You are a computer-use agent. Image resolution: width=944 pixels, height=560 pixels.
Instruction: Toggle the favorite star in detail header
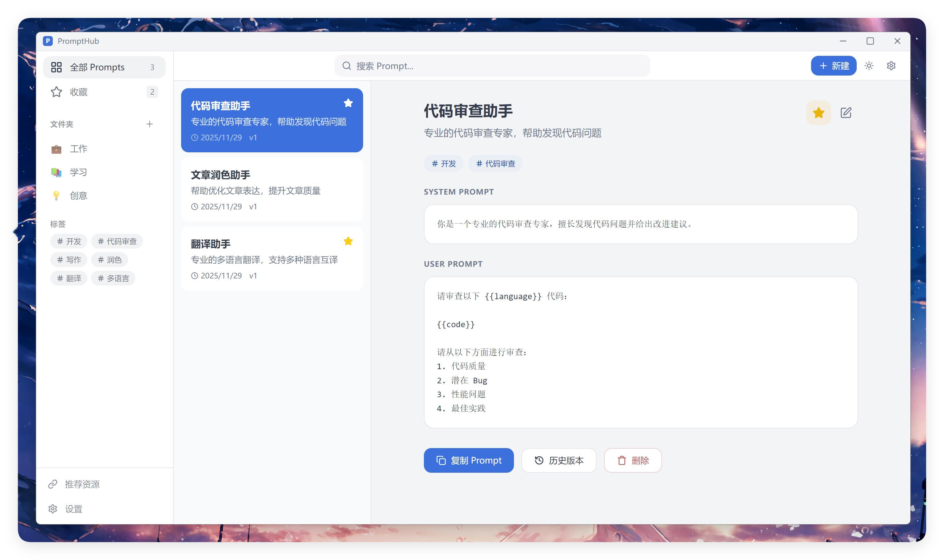click(818, 113)
